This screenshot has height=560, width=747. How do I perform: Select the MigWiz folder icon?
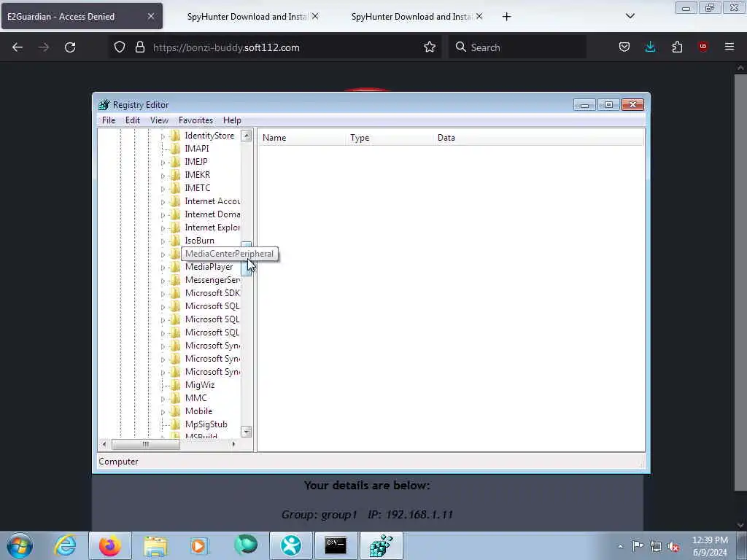coord(175,385)
